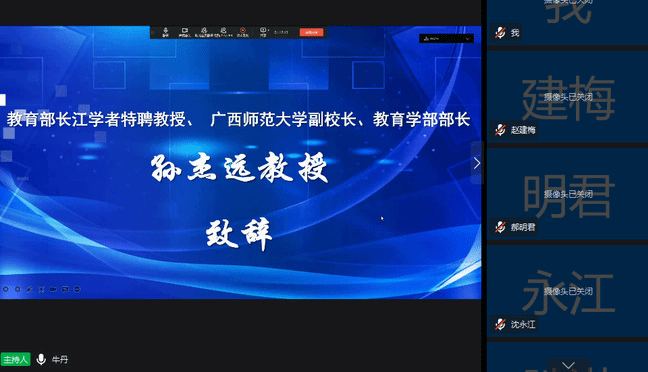Screen dimensions: 648x372
Task: Click the red record icon in the toolbar
Action: tap(243, 32)
